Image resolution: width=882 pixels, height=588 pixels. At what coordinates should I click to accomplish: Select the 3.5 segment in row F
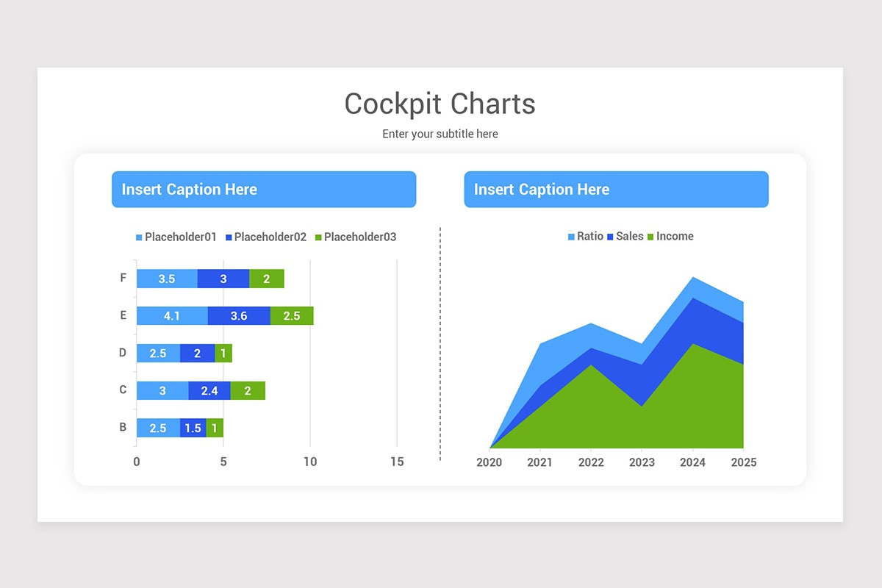coord(165,278)
